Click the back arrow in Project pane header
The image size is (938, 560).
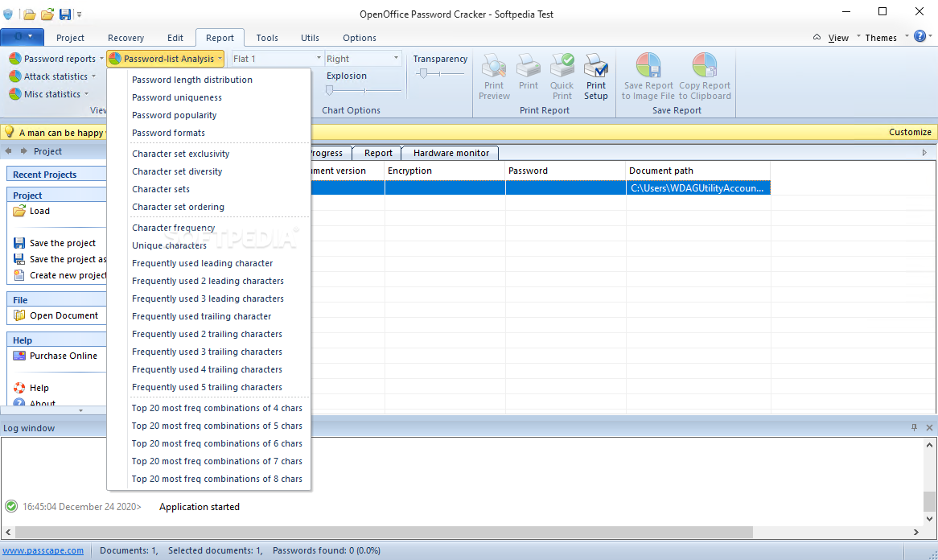click(8, 150)
